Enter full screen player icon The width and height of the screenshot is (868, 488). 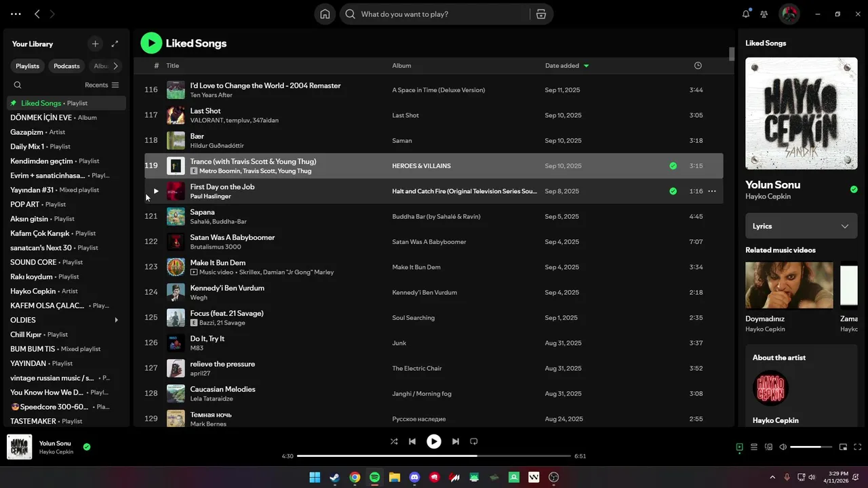pyautogui.click(x=858, y=447)
